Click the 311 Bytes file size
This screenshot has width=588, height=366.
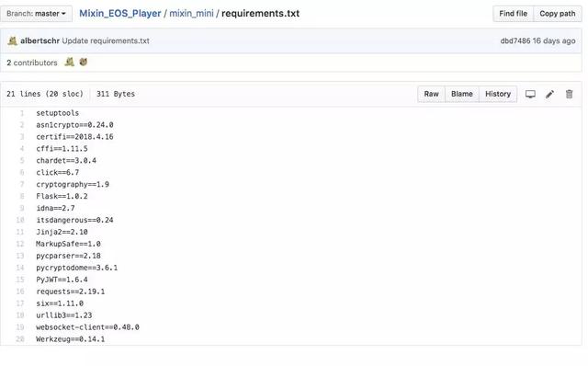point(116,94)
